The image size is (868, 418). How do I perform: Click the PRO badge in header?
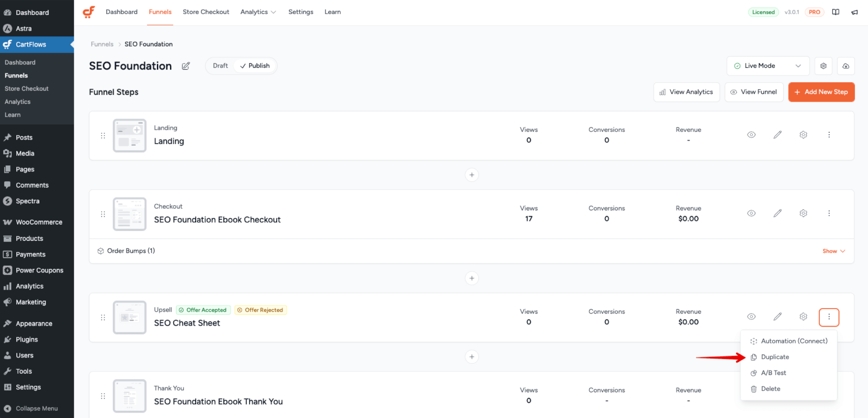(814, 12)
